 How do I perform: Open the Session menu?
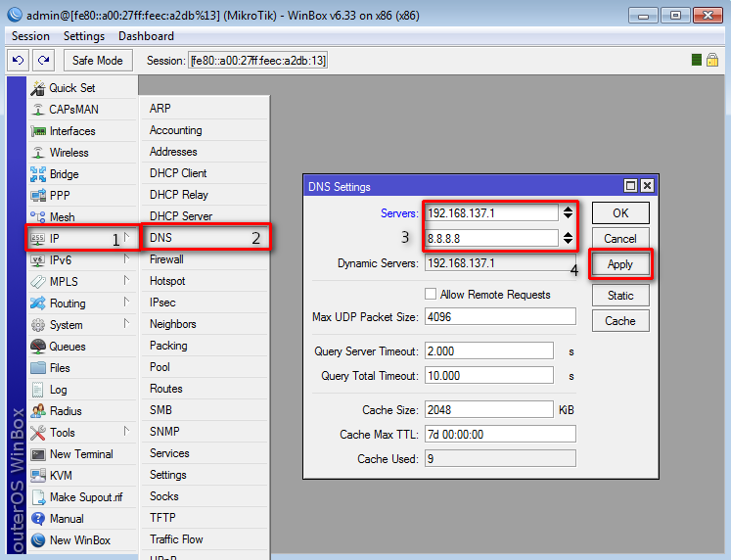point(30,36)
